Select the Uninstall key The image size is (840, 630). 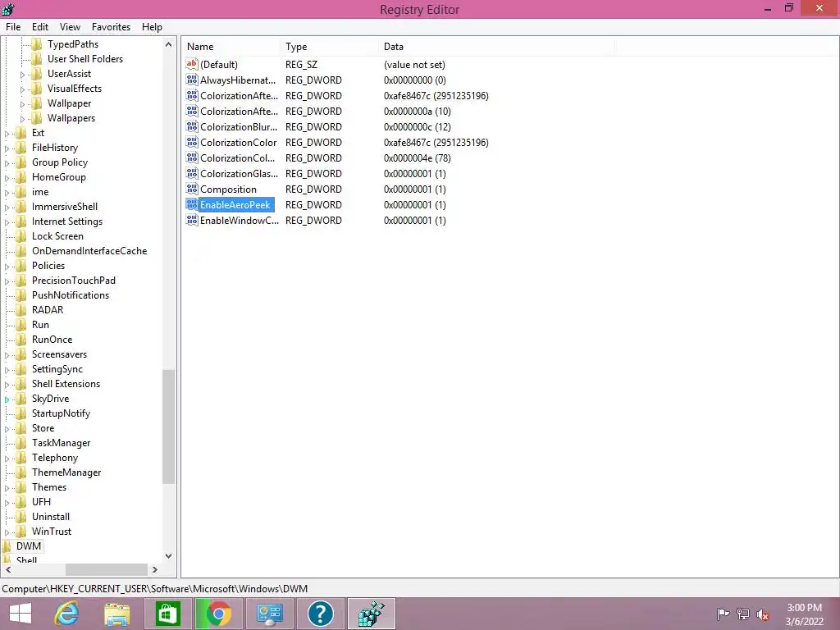click(x=51, y=517)
